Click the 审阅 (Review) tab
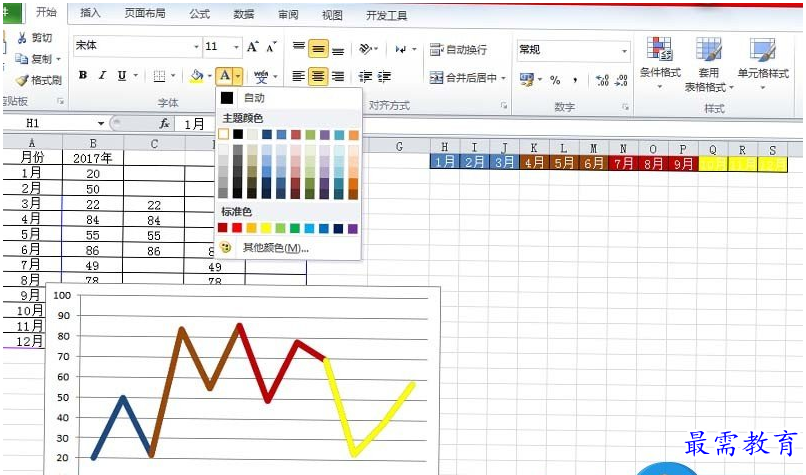 click(288, 15)
